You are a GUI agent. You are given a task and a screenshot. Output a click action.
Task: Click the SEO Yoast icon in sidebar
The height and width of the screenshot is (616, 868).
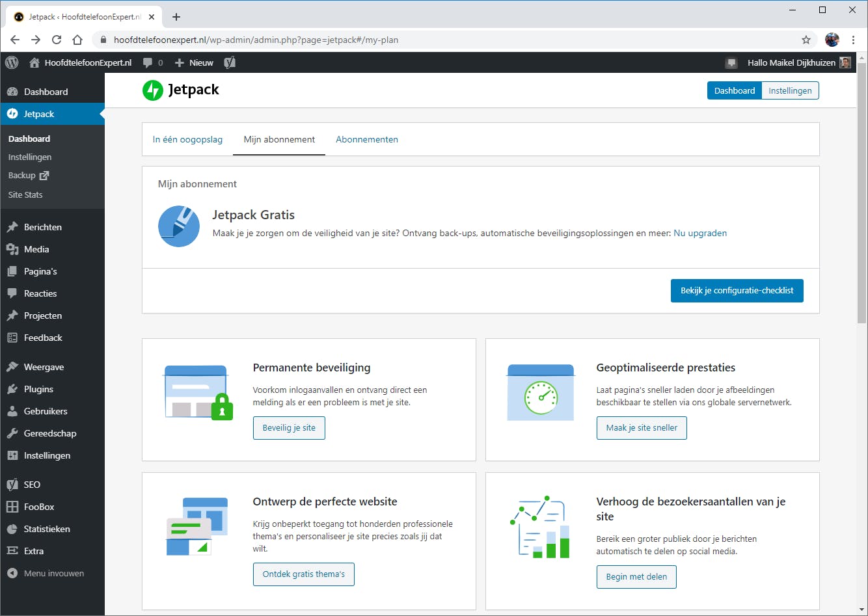tap(12, 485)
